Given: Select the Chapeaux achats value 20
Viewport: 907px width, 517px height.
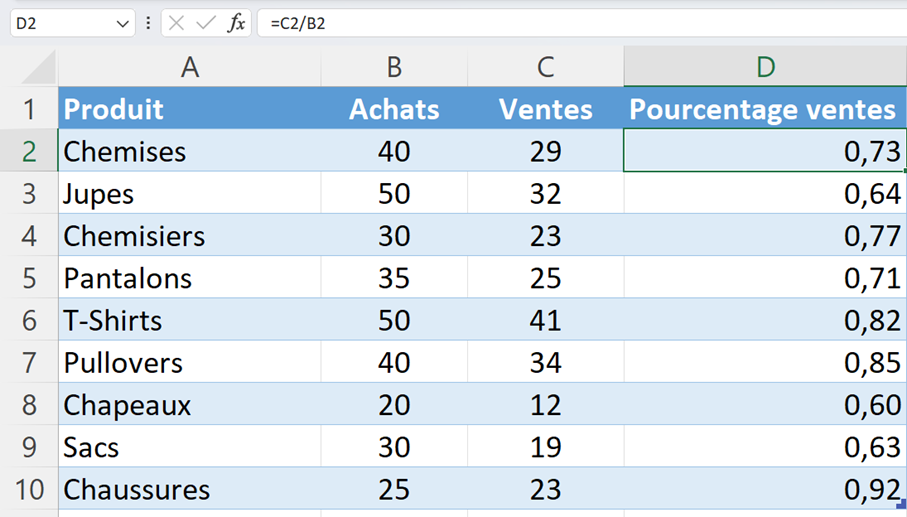Looking at the screenshot, I should [394, 405].
